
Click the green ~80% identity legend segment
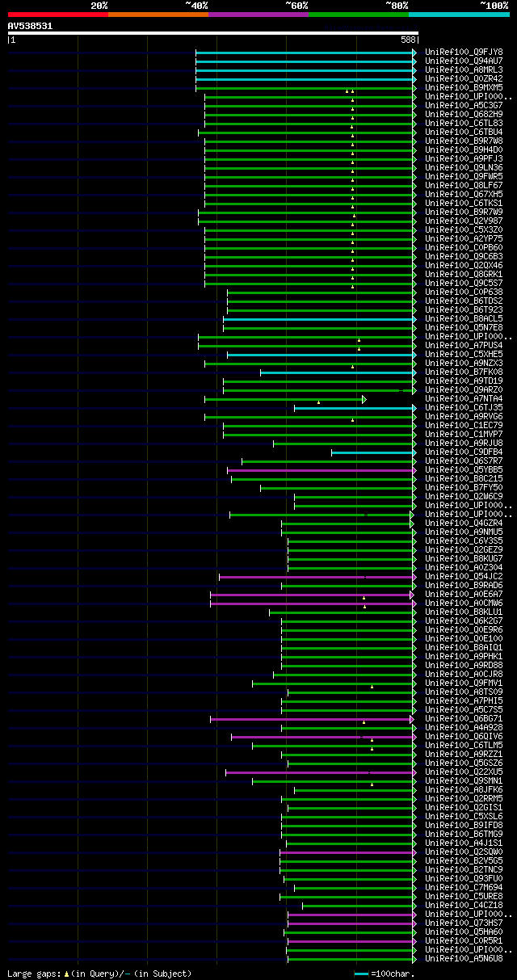coord(359,14)
